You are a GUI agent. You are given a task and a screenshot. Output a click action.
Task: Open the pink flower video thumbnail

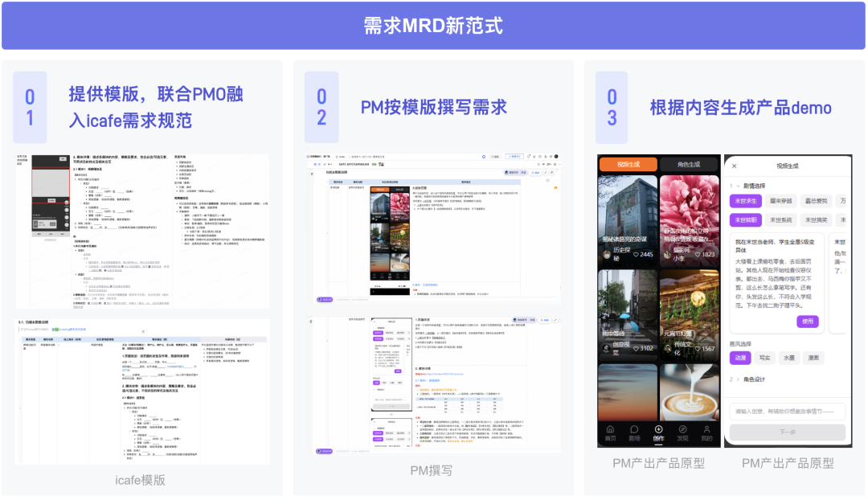(x=690, y=220)
